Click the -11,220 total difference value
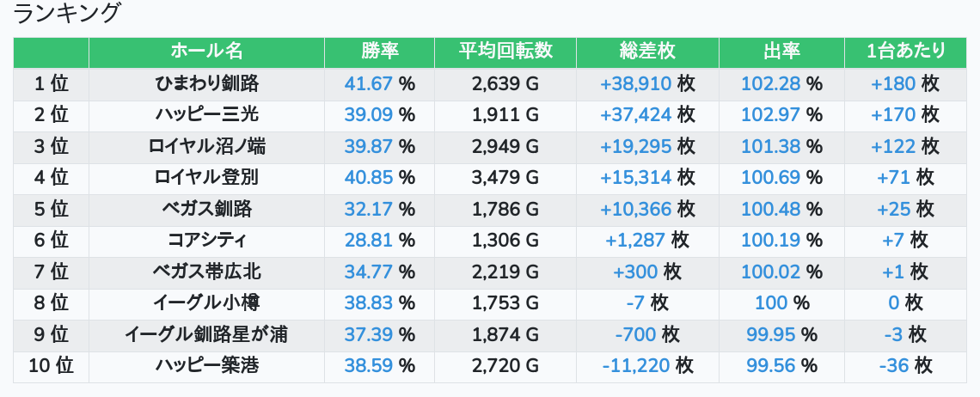 (x=636, y=366)
